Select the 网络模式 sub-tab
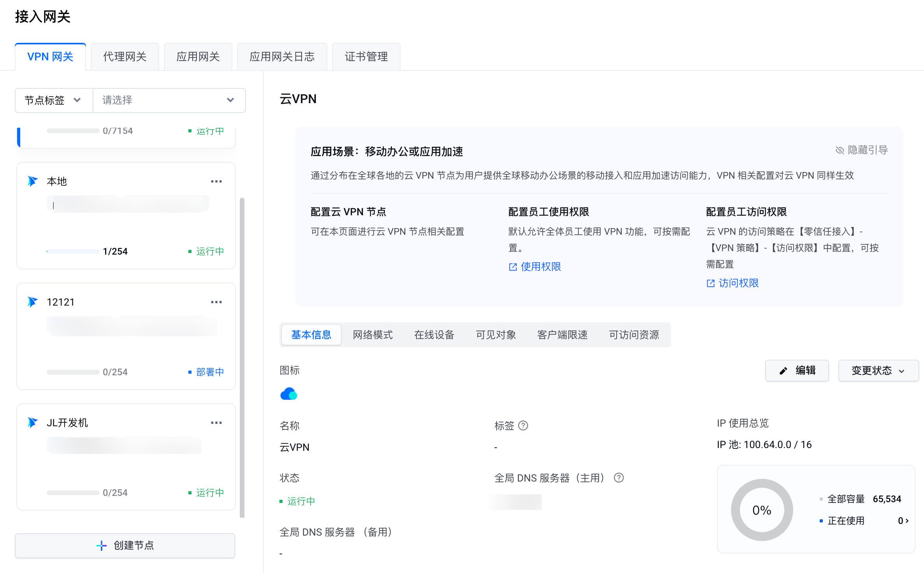 373,335
